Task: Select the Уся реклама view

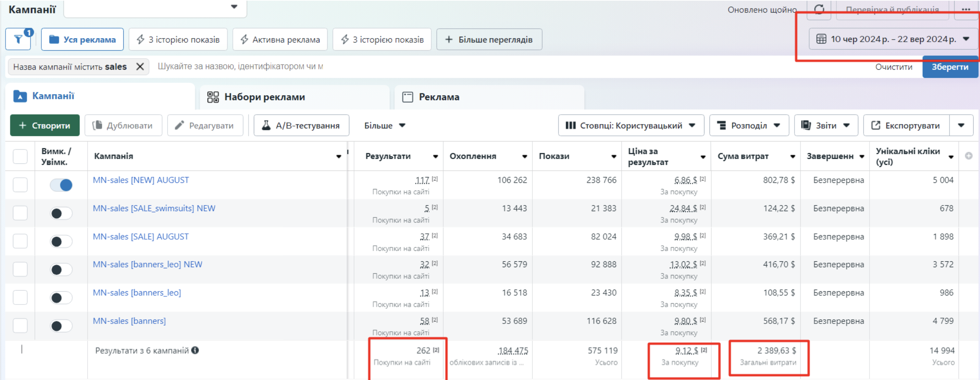Action: pyautogui.click(x=82, y=39)
